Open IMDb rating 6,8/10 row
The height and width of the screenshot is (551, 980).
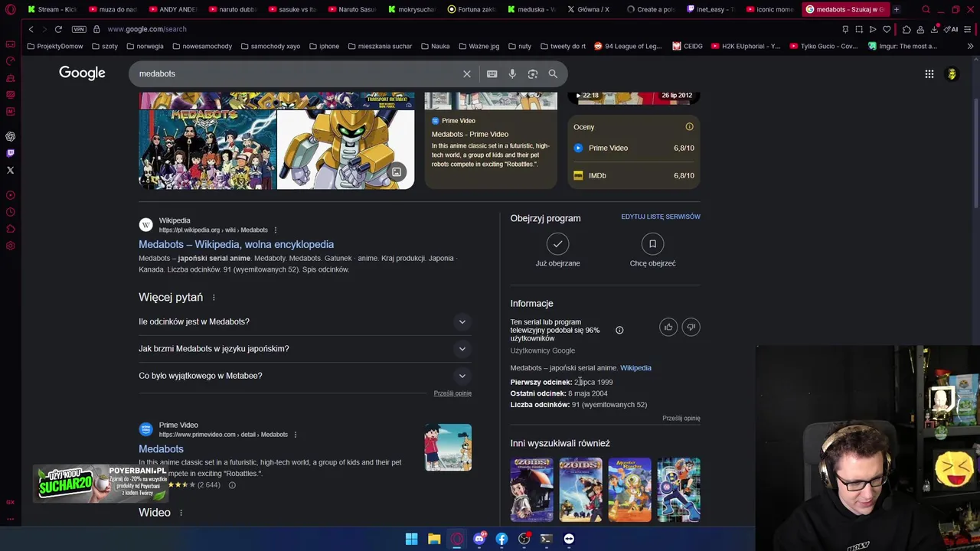[634, 175]
